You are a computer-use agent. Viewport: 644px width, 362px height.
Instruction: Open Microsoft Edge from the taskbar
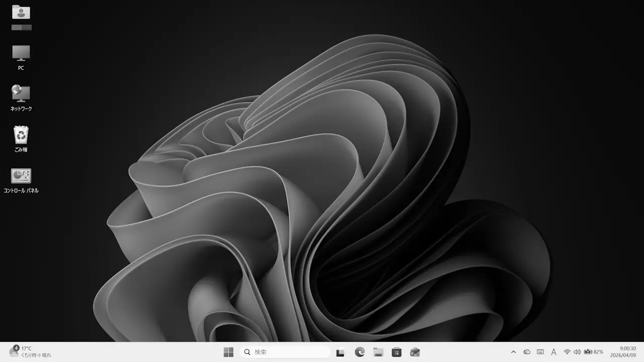pos(360,352)
